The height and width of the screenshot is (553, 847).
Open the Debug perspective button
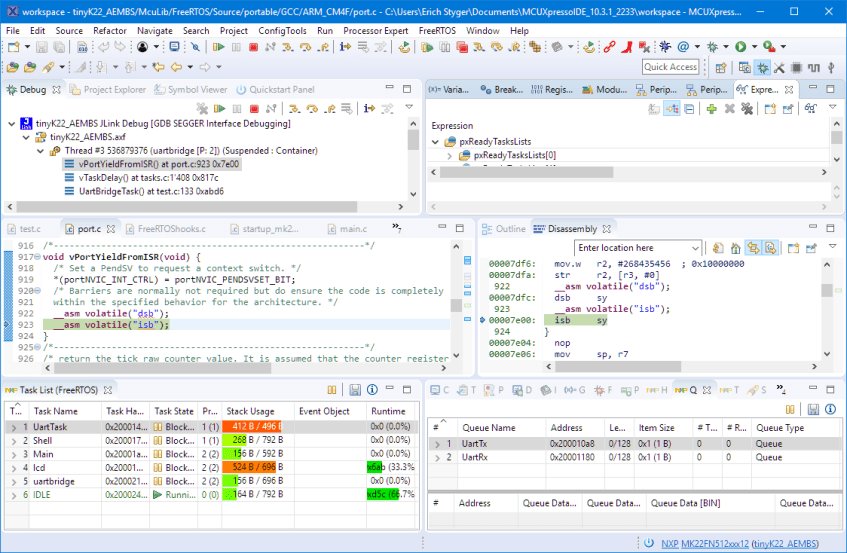coord(762,68)
